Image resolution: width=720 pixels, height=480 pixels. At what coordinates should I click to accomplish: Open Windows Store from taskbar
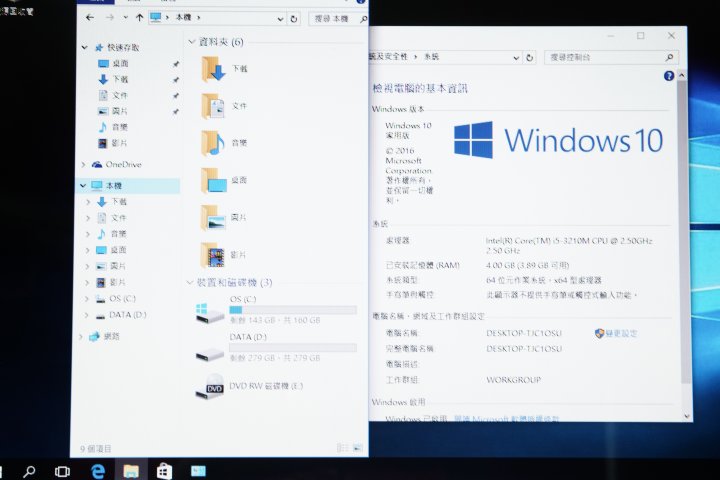click(x=164, y=471)
